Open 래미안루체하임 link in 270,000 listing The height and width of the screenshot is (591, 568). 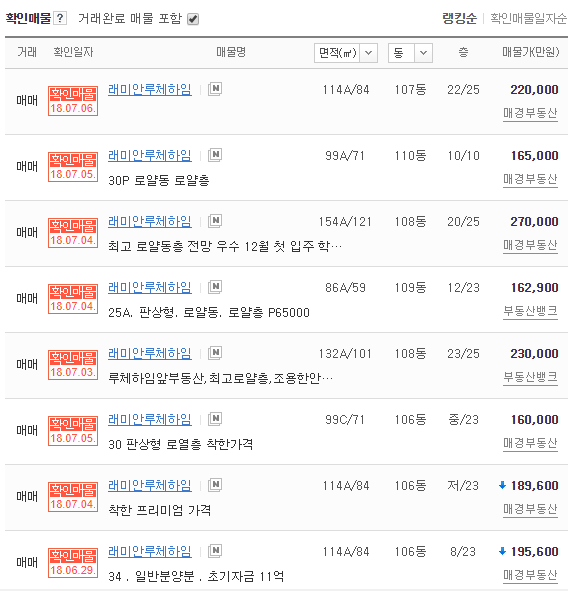(150, 222)
